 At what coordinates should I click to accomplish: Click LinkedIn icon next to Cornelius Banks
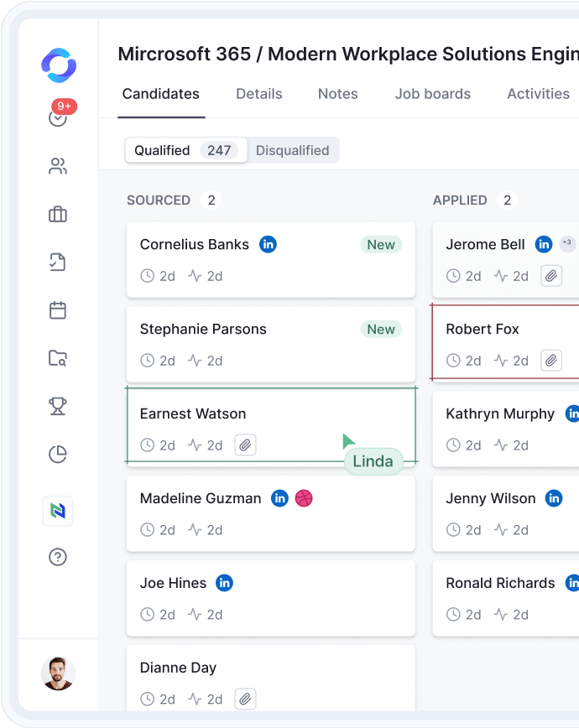click(269, 244)
